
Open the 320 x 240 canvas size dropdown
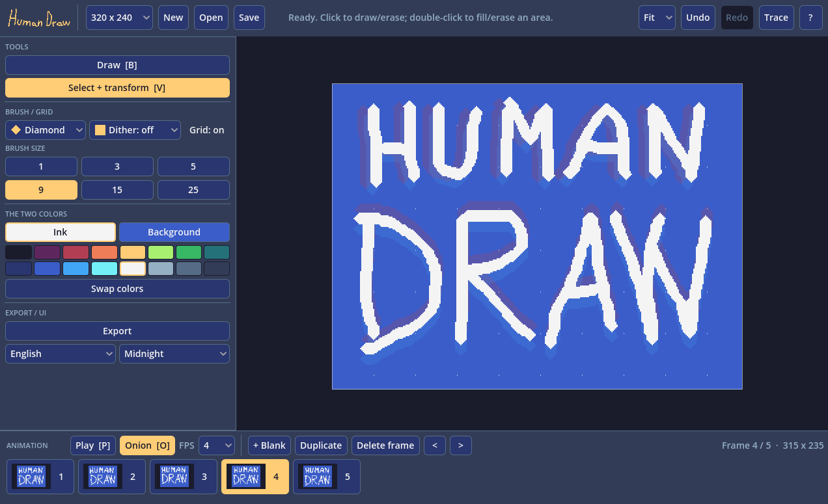[120, 18]
